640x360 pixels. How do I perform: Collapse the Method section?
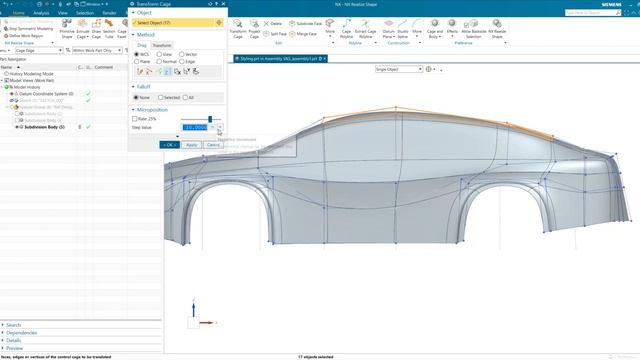pos(133,35)
